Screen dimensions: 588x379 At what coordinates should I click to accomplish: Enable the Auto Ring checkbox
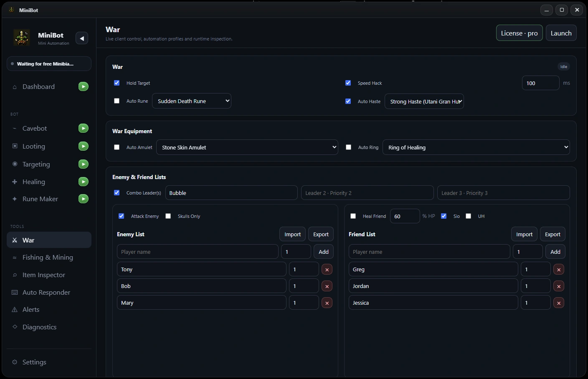click(x=349, y=147)
